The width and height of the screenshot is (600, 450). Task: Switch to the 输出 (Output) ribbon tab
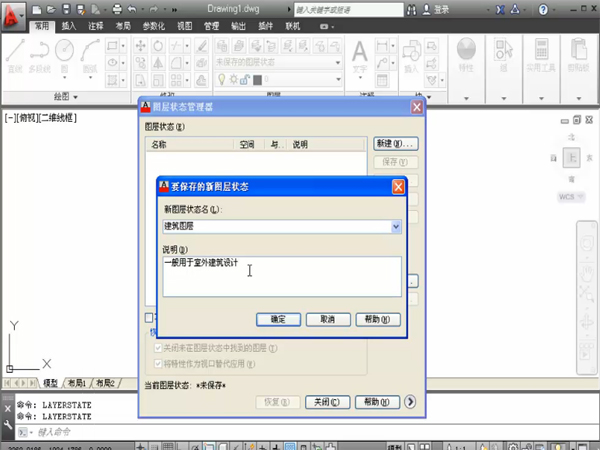[238, 26]
